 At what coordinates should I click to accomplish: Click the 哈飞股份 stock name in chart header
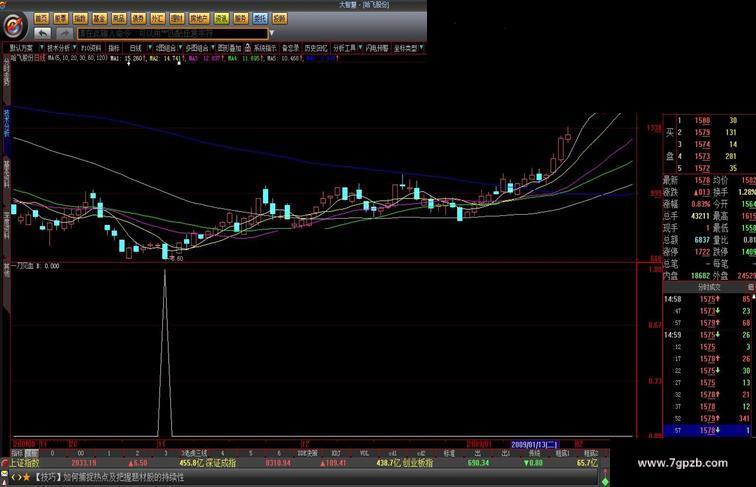pos(22,58)
